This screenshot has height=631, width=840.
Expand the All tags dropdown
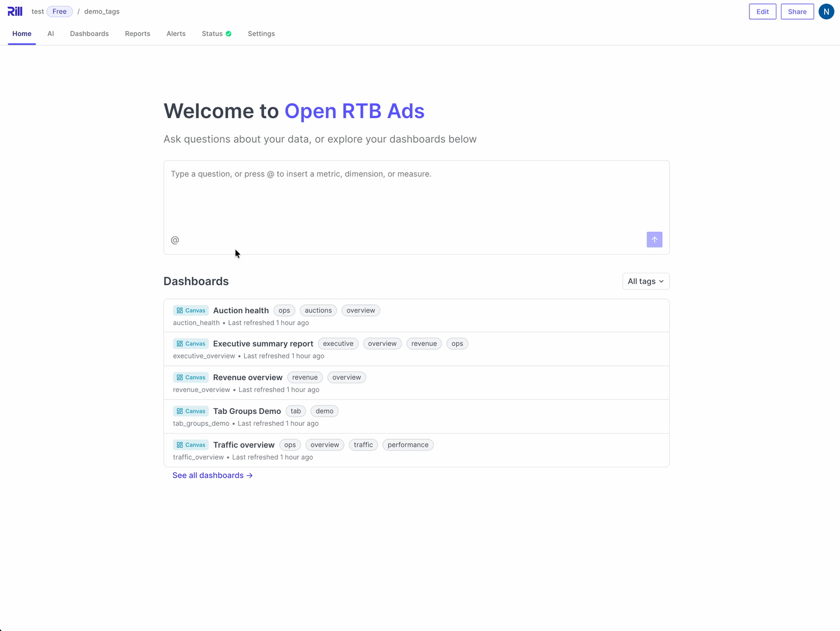click(646, 281)
